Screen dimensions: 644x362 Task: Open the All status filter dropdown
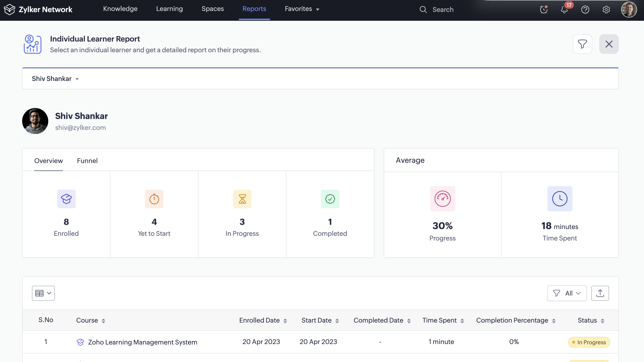tap(567, 293)
